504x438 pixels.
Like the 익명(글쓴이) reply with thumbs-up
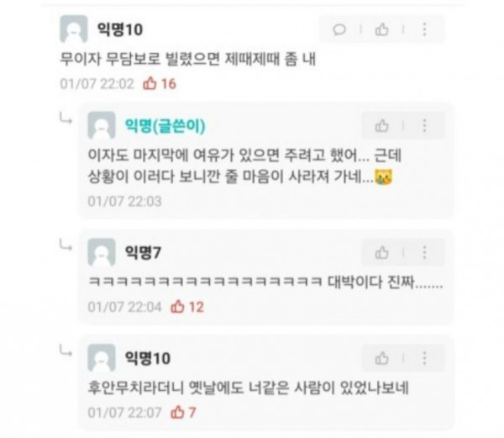click(382, 126)
